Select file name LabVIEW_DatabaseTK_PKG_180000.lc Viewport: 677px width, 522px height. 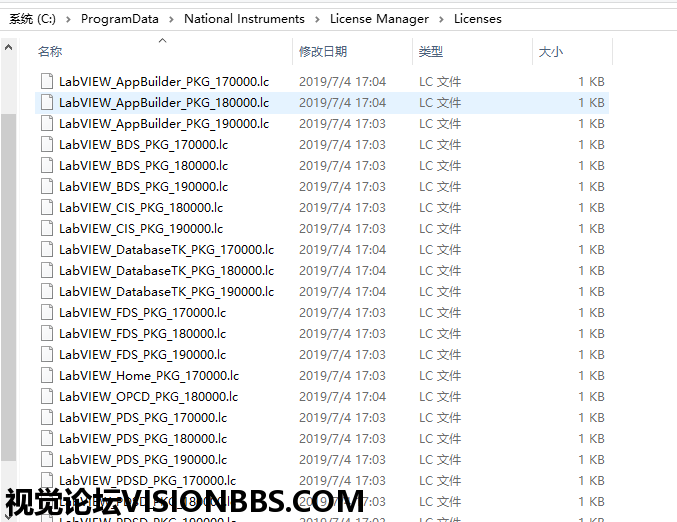(167, 271)
